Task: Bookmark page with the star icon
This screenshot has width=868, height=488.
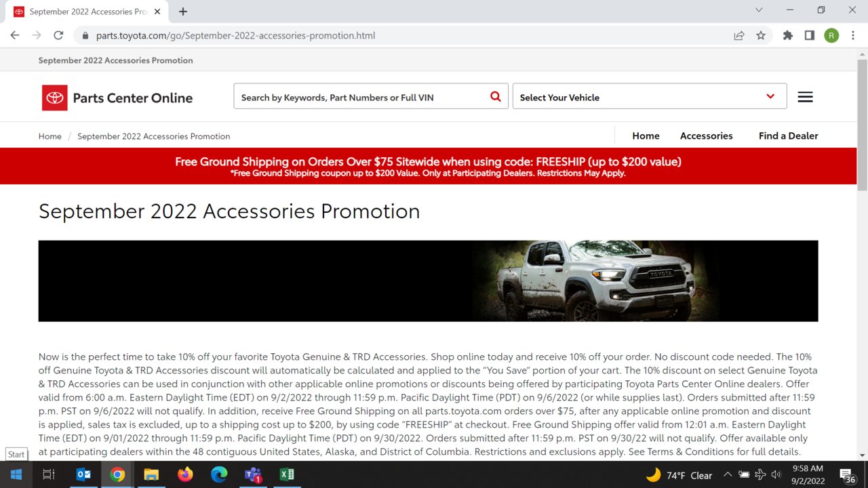Action: pyautogui.click(x=761, y=35)
